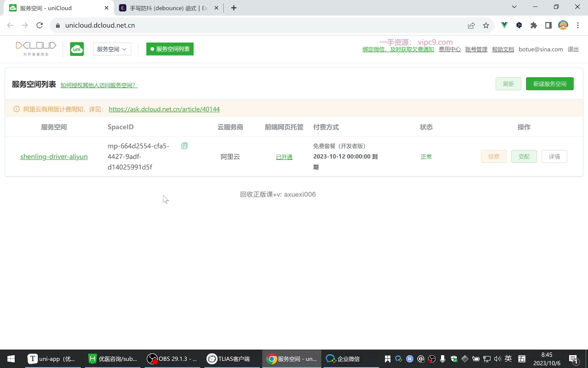Open 费用中心 in the header
Image resolution: width=588 pixels, height=368 pixels.
click(450, 49)
